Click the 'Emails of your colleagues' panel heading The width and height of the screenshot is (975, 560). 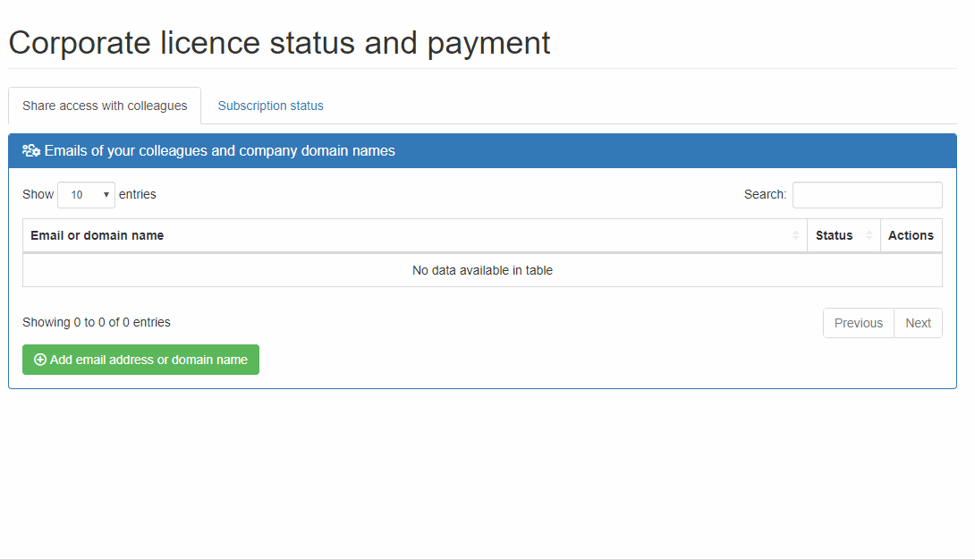[x=219, y=151]
